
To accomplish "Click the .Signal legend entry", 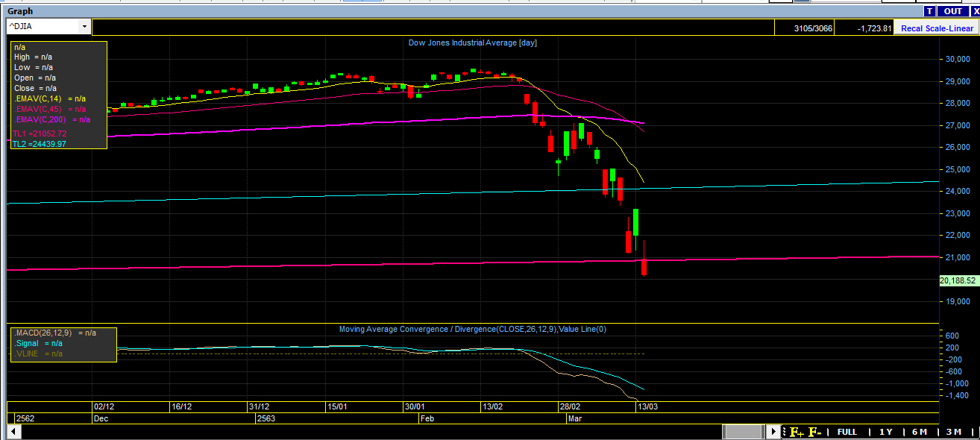I will (x=38, y=343).
